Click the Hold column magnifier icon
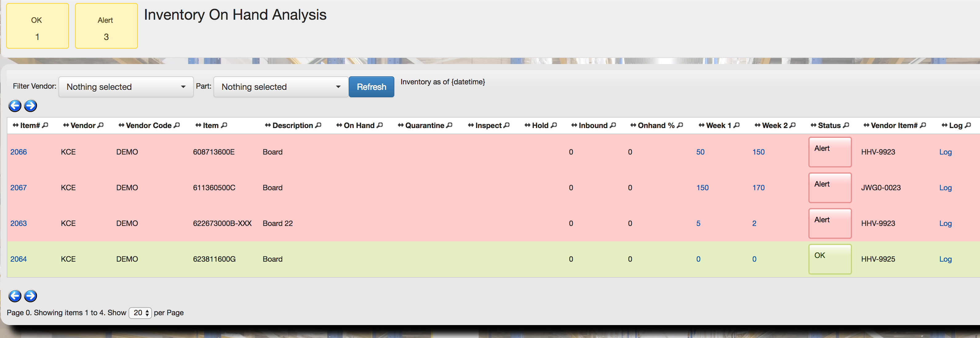Image resolution: width=980 pixels, height=338 pixels. [554, 125]
